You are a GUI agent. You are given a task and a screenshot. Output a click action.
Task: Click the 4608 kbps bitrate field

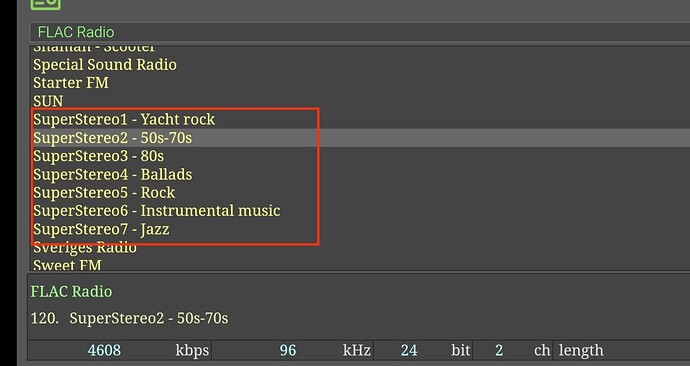(120, 350)
